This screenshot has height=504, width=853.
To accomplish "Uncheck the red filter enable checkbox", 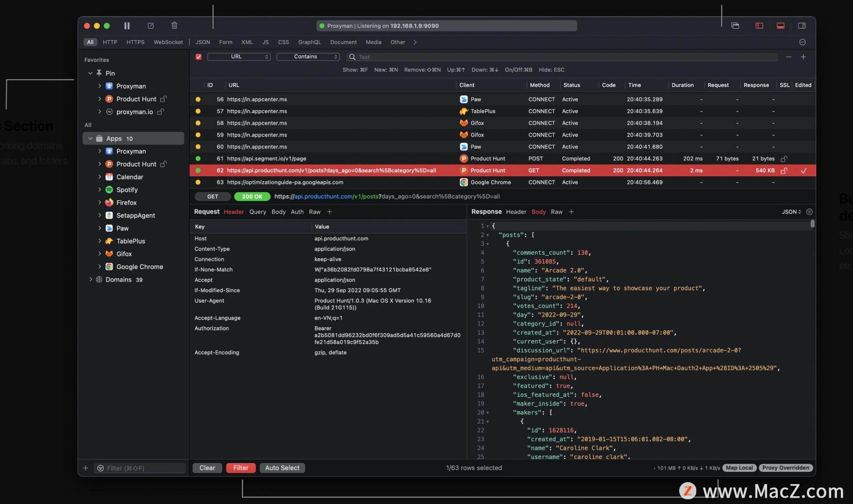I will tap(199, 57).
